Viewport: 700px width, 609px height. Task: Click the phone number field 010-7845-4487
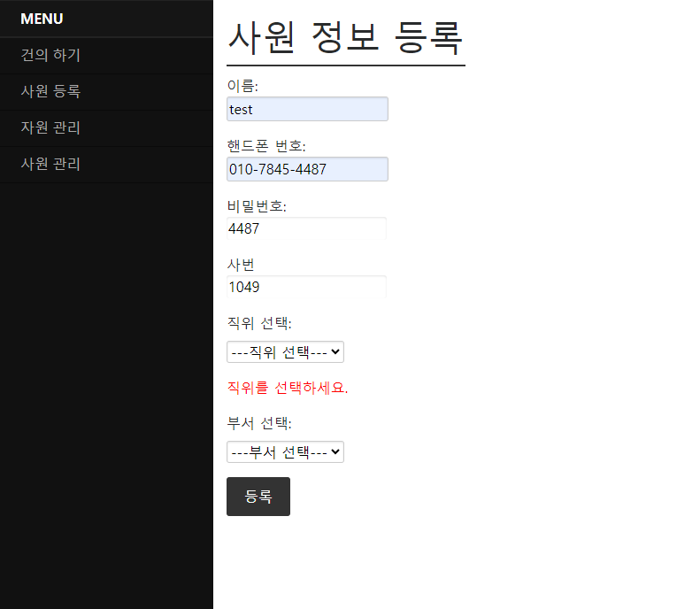pos(307,169)
